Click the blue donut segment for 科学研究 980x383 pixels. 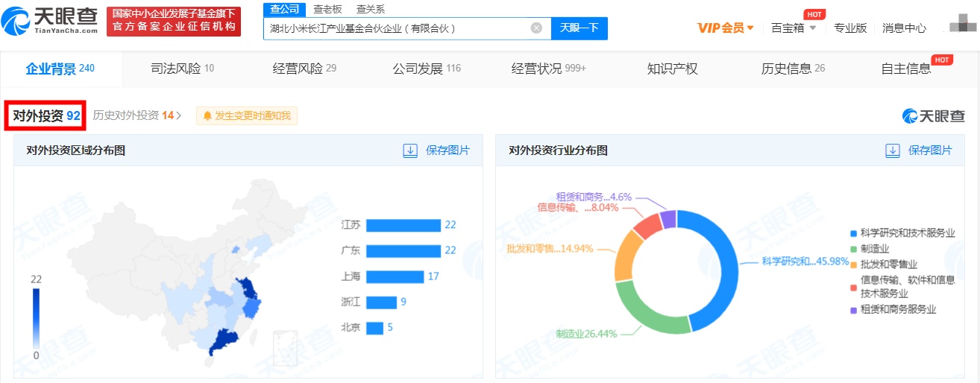tap(721, 253)
